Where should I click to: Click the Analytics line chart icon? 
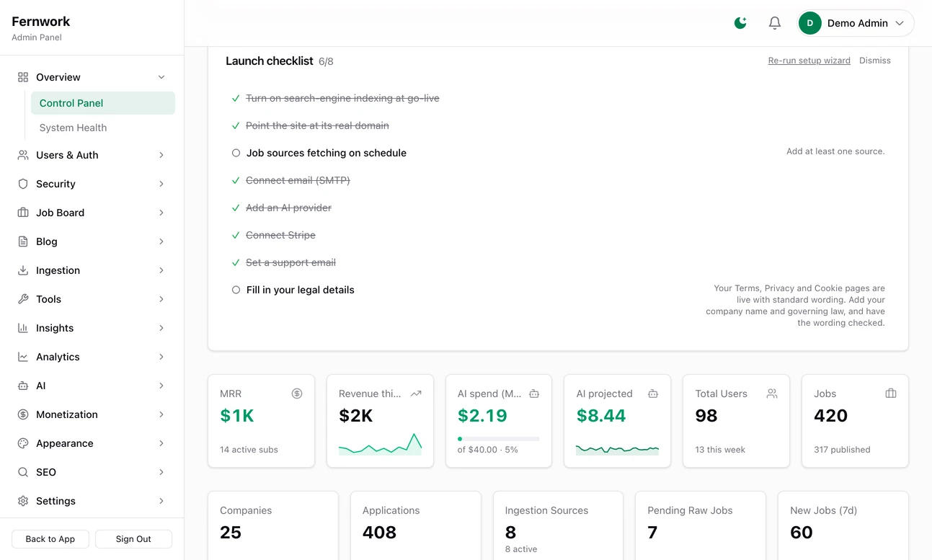click(23, 357)
